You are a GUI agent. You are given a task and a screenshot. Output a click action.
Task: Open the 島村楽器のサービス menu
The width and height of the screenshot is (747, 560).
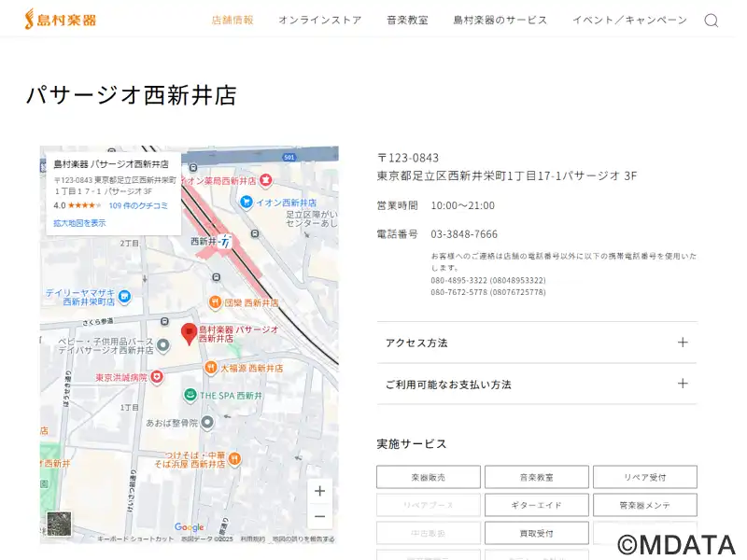[500, 20]
